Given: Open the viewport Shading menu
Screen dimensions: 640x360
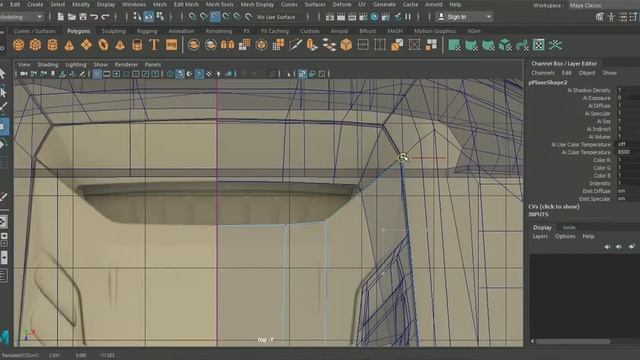Looking at the screenshot, I should 48,64.
